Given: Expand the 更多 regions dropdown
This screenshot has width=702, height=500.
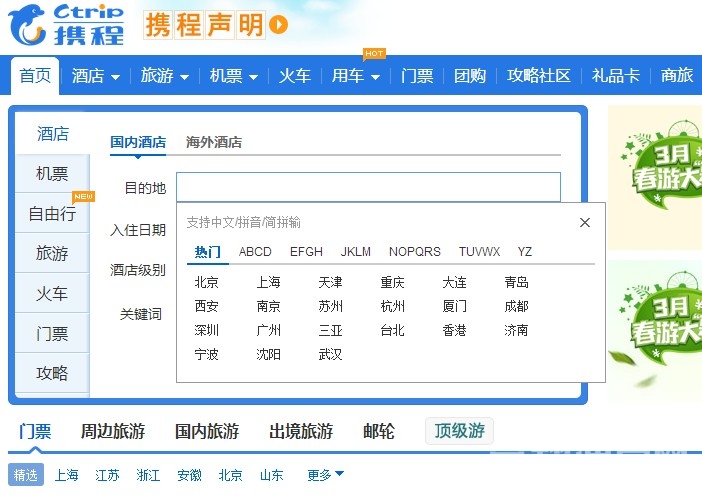Looking at the screenshot, I should tap(325, 474).
